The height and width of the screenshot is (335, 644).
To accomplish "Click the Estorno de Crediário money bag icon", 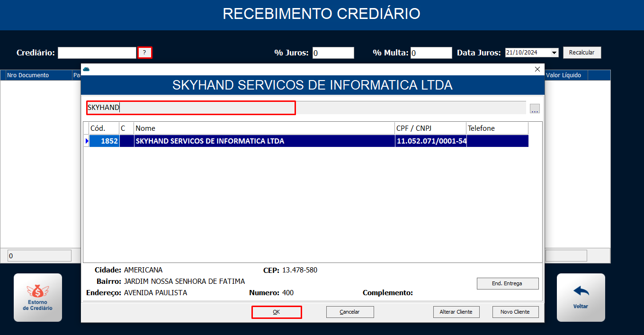I will (x=37, y=291).
